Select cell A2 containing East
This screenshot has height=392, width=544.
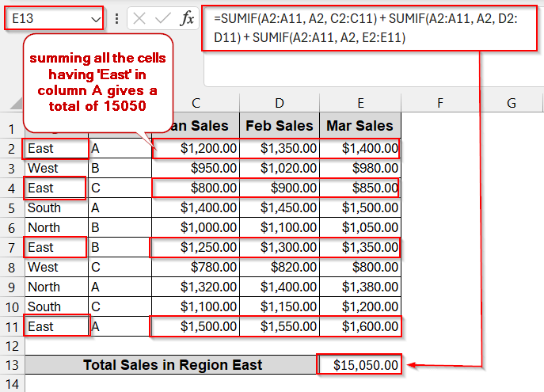(56, 148)
